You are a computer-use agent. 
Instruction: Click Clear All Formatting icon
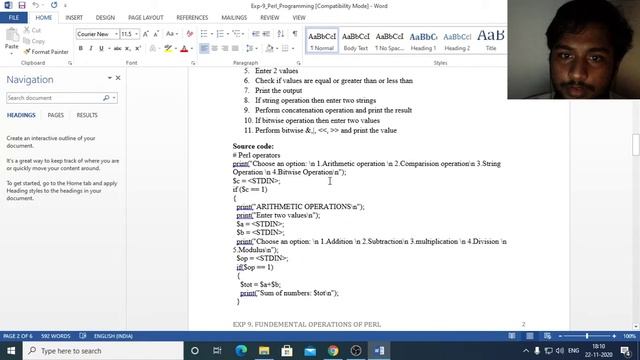[x=189, y=34]
